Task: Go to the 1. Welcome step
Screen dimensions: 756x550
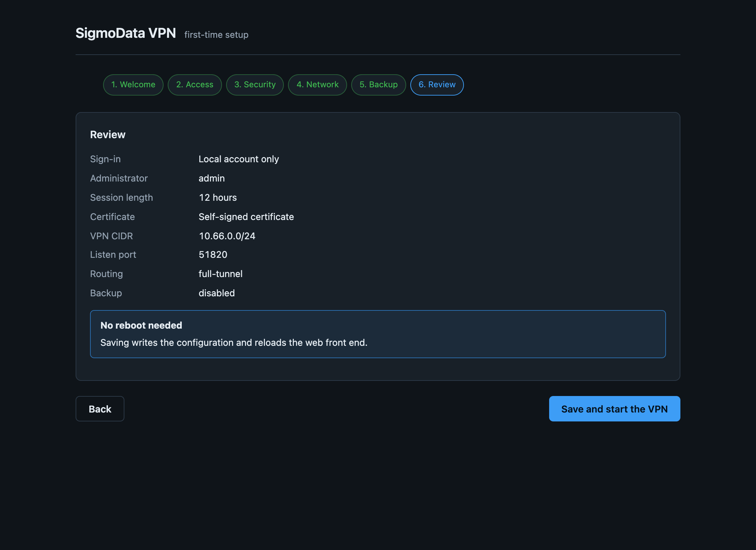Action: pos(133,85)
